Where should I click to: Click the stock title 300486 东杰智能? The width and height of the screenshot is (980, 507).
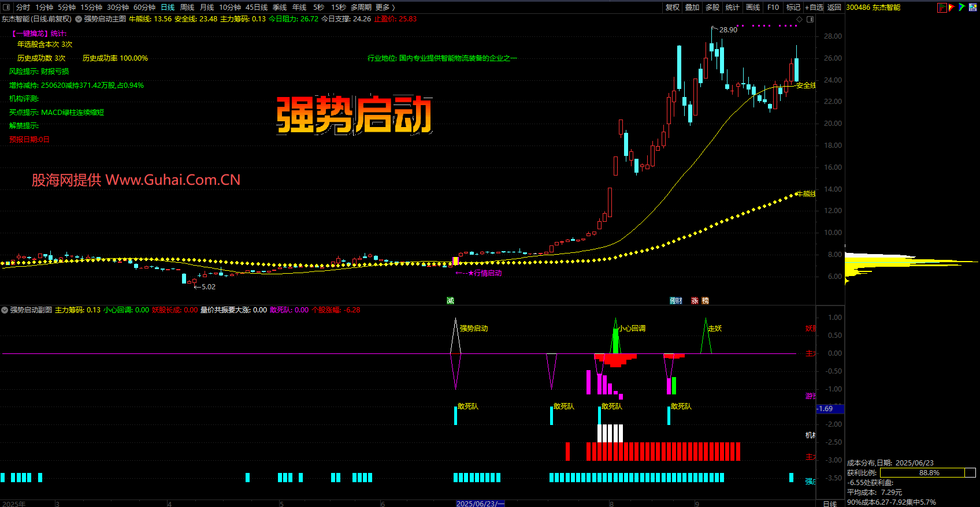click(873, 7)
